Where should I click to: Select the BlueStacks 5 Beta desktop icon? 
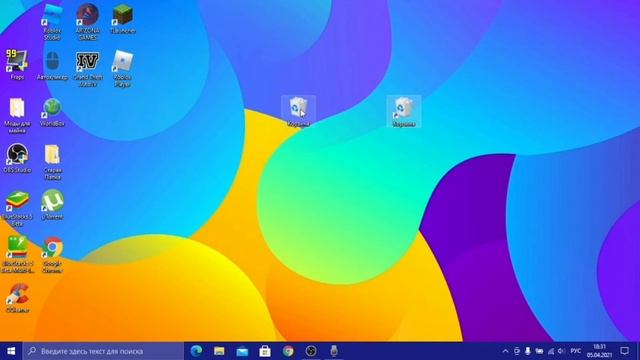tap(17, 208)
